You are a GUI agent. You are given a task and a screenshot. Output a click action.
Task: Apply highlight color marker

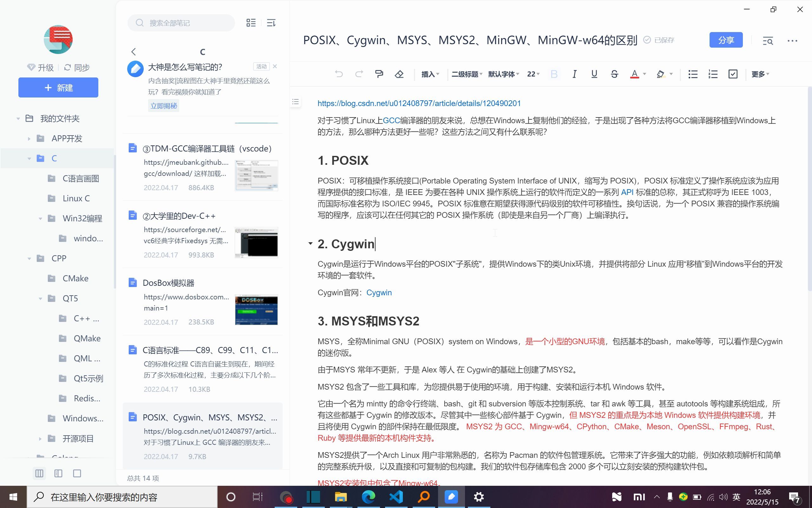click(x=660, y=74)
